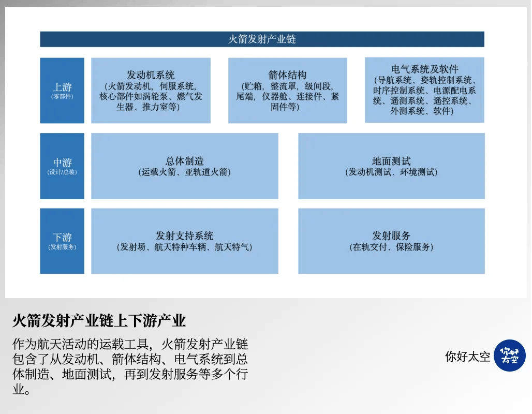Click the 发射服务 box heading
Viewport: 532px width, 414px height.
pyautogui.click(x=391, y=236)
